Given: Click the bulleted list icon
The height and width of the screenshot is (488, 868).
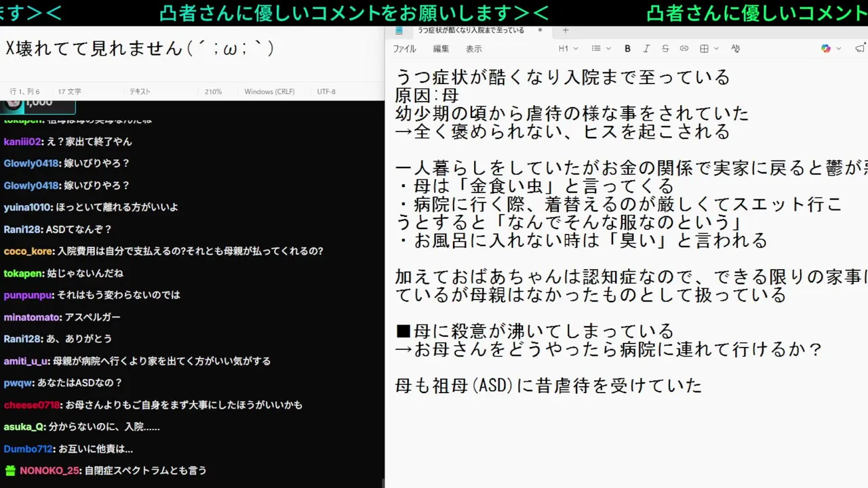Looking at the screenshot, I should point(596,49).
